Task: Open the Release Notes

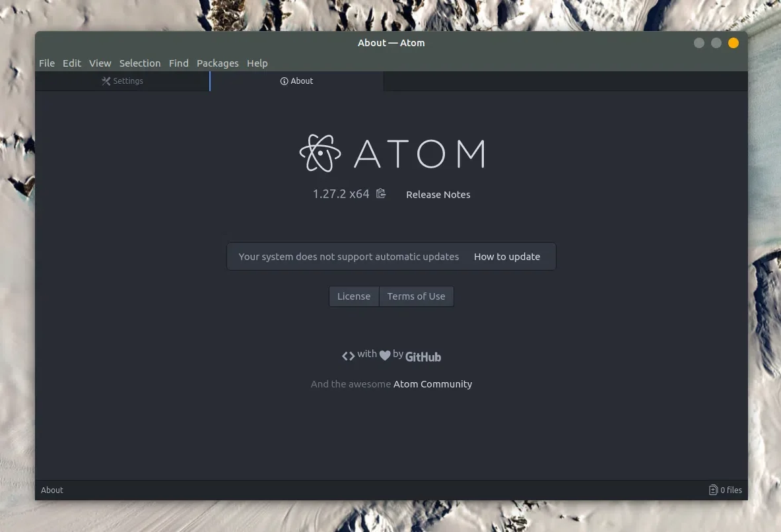Action: pos(438,195)
